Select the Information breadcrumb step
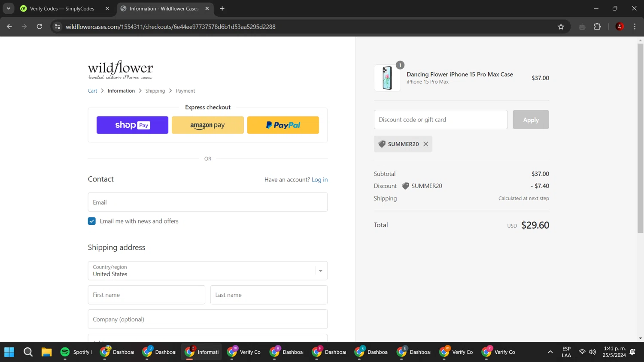Screen dimensions: 644x362 [x=121, y=91]
